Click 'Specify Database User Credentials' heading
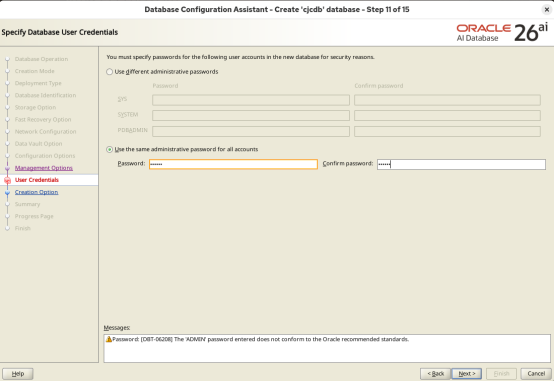 pos(60,32)
